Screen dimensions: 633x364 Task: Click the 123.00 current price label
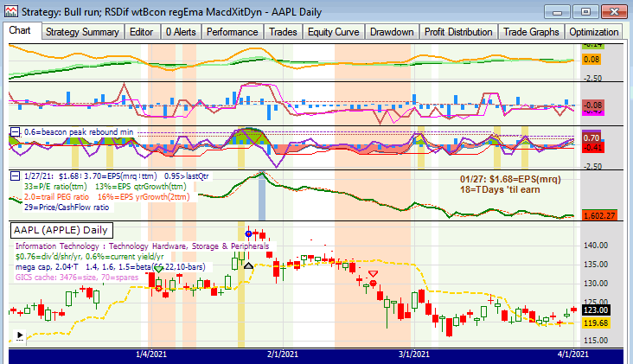coord(596,310)
